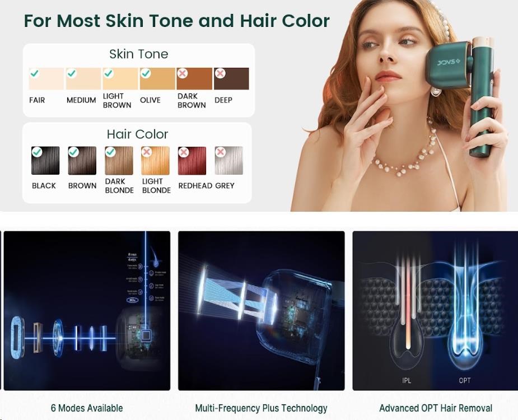
Task: Click the X mark on Grey hair swatch
Action: pyautogui.click(x=220, y=152)
